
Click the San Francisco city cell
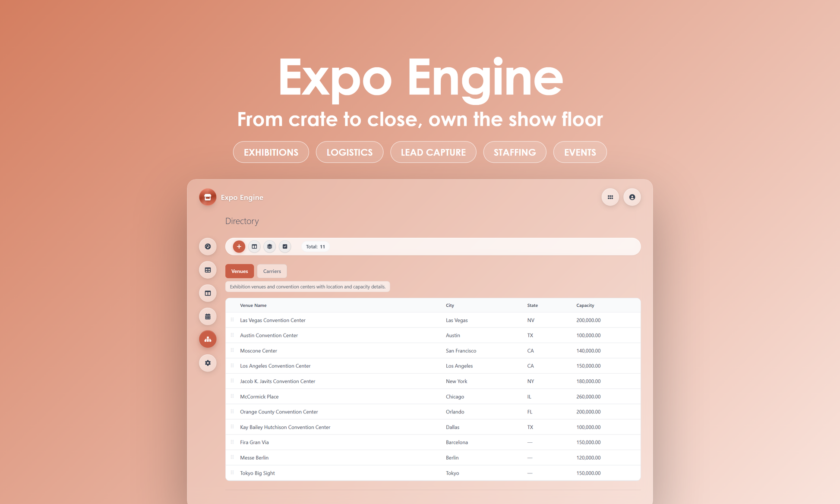coord(461,351)
